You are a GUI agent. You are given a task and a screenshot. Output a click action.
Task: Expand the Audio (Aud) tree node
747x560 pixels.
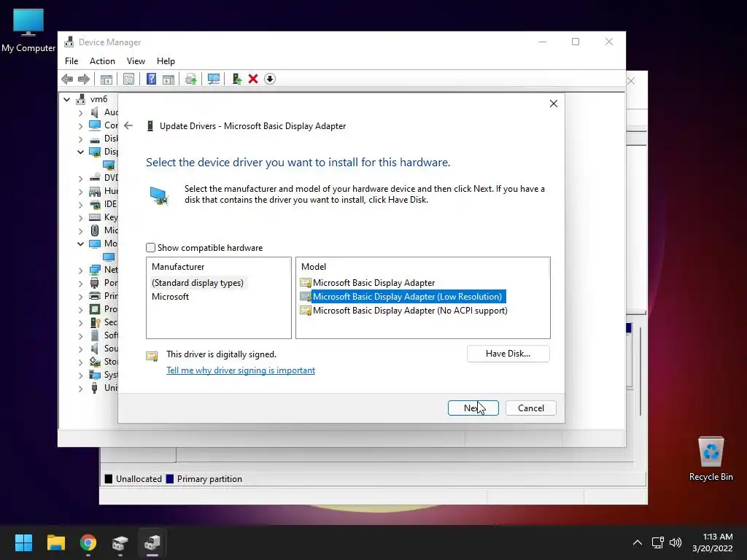click(80, 113)
